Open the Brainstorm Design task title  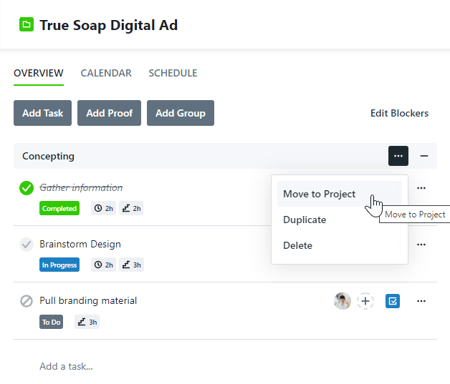coord(80,244)
